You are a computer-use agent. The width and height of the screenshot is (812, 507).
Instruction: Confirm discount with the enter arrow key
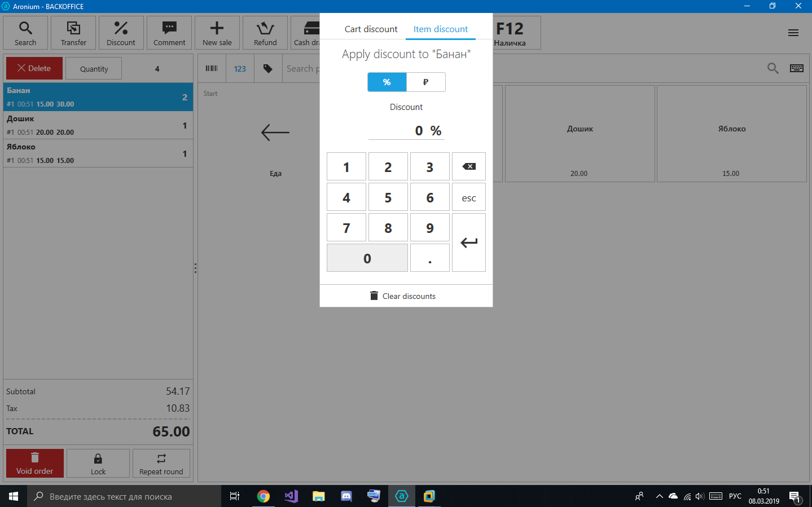click(468, 243)
